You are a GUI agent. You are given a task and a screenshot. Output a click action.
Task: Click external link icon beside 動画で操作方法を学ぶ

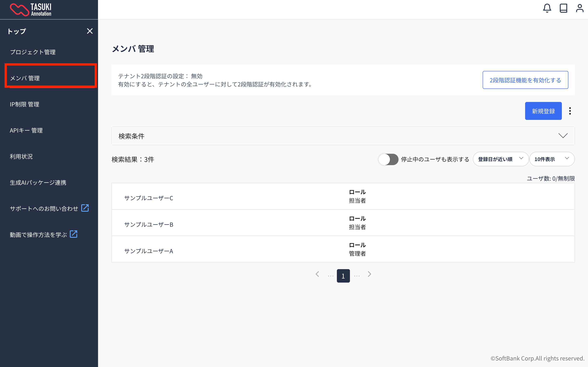click(73, 234)
